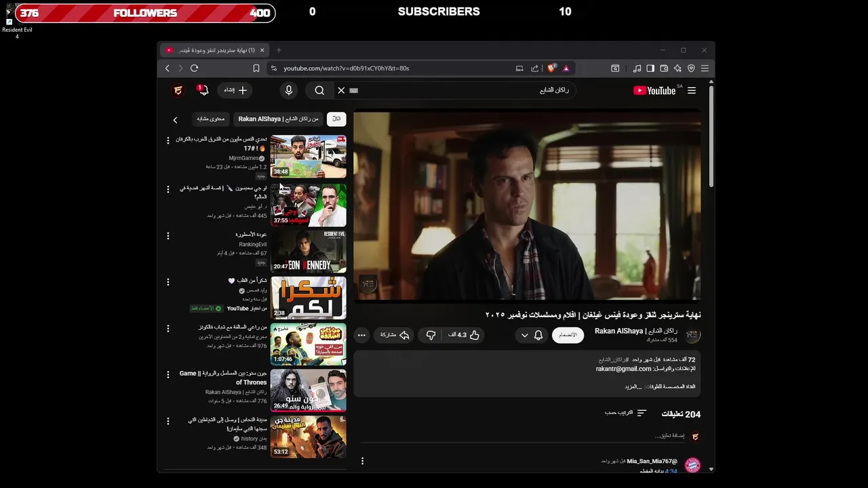Open the Jon Snow 26:49 video thumbnail
Image resolution: width=868 pixels, height=488 pixels.
coord(309,390)
